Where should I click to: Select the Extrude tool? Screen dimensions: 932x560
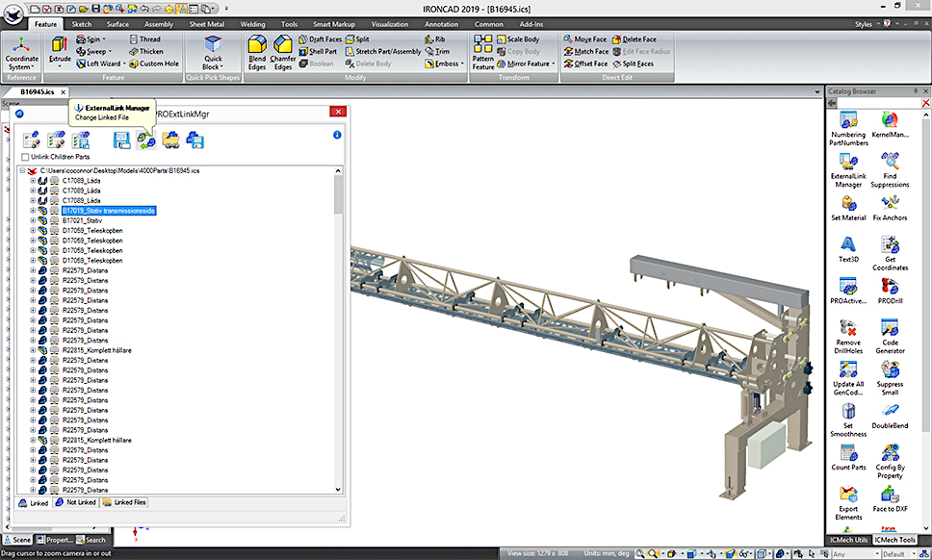60,48
